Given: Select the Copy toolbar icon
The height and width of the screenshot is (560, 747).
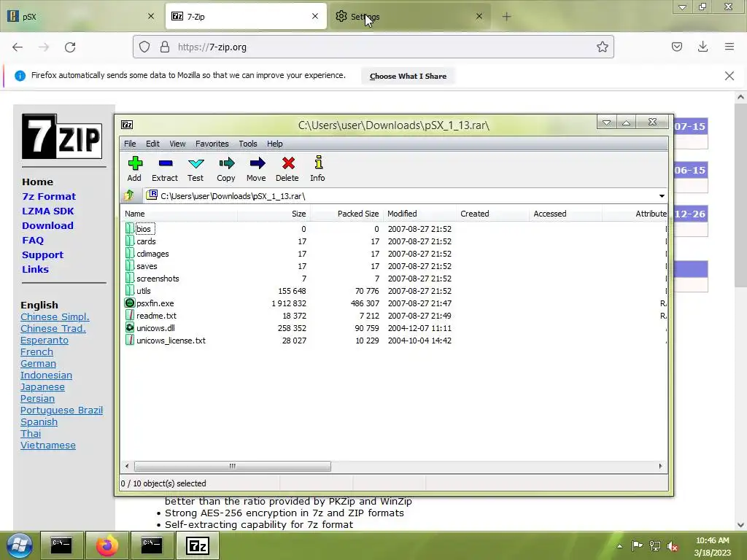Looking at the screenshot, I should pos(226,163).
